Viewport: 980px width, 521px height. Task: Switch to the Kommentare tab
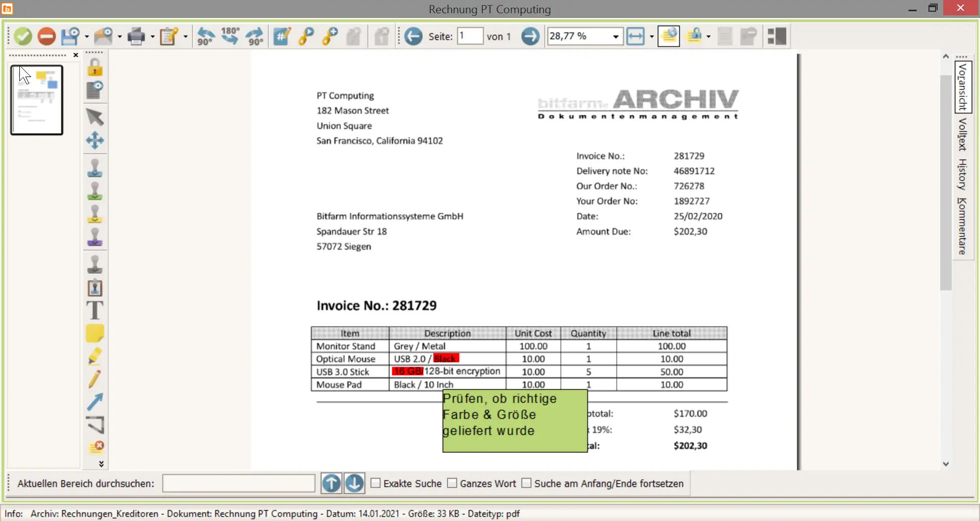(x=963, y=226)
